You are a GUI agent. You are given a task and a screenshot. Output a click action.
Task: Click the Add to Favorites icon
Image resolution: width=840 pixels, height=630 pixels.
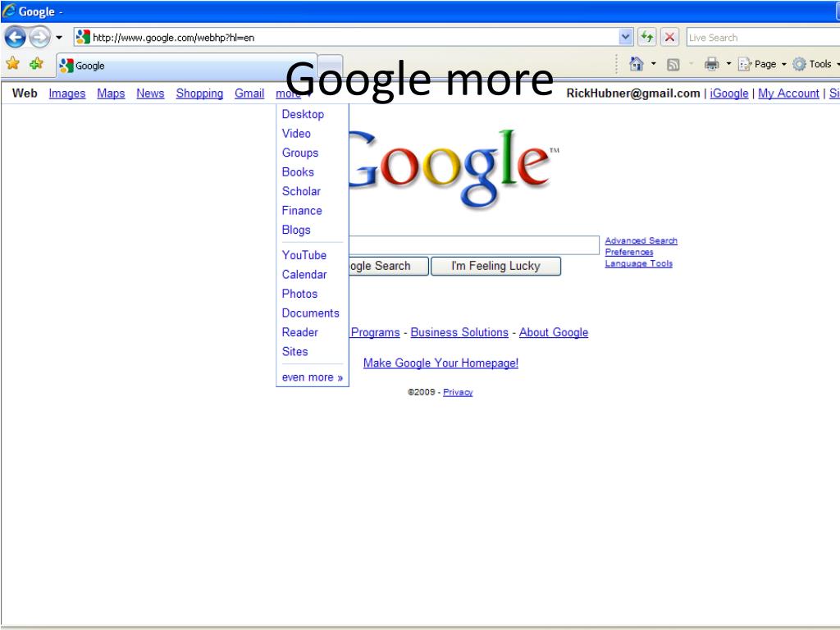tap(36, 64)
